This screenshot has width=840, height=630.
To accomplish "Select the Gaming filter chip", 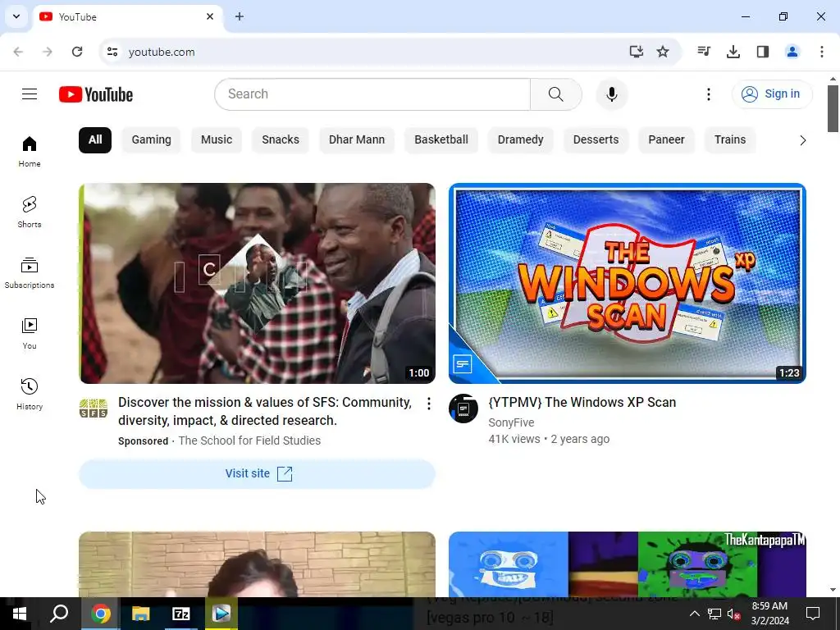I will click(x=152, y=139).
